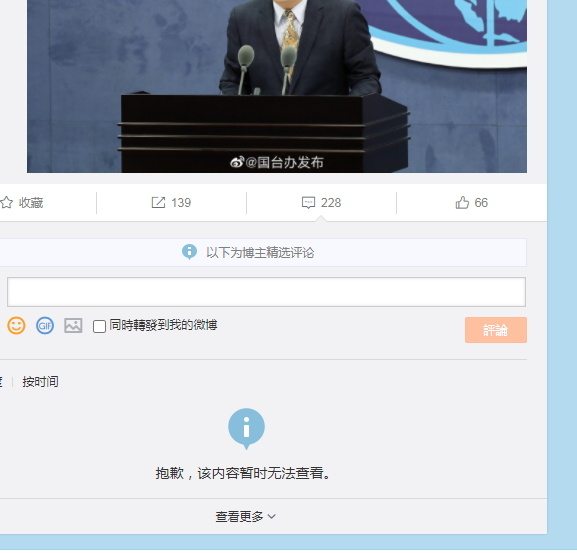Click the 66 likes count
The width and height of the screenshot is (577, 553).
point(481,203)
